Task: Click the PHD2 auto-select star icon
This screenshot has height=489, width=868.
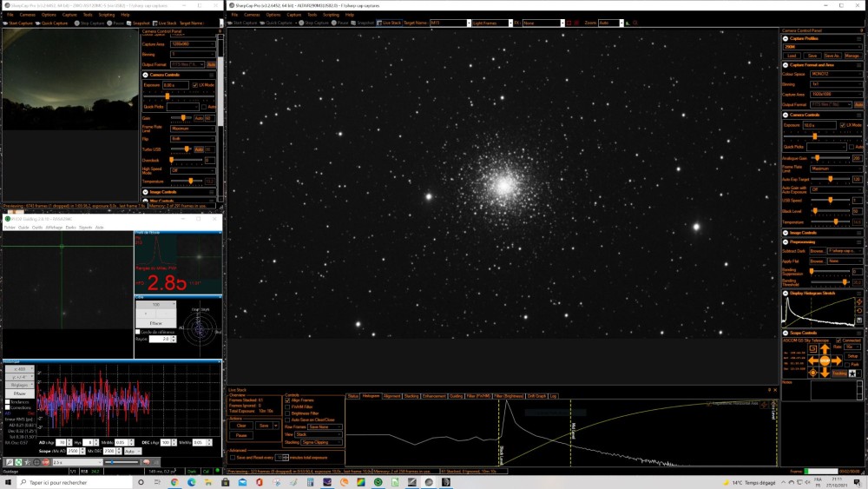Action: [28, 462]
